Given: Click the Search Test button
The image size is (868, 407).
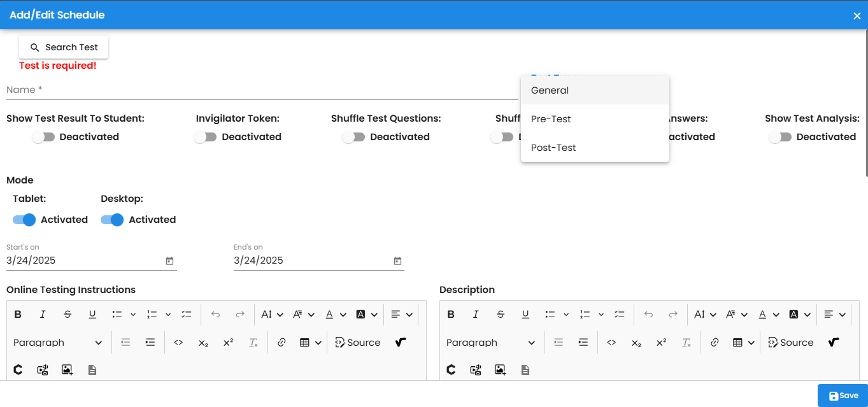Looking at the screenshot, I should [64, 47].
